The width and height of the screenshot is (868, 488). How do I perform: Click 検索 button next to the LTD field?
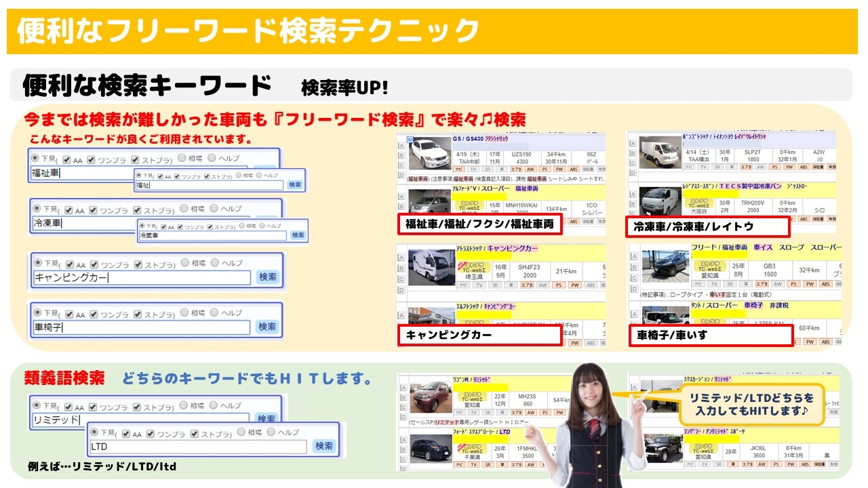[x=324, y=446]
